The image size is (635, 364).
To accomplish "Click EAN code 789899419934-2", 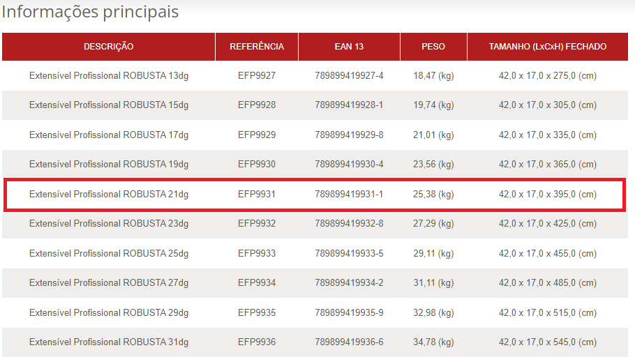I will click(x=349, y=282).
